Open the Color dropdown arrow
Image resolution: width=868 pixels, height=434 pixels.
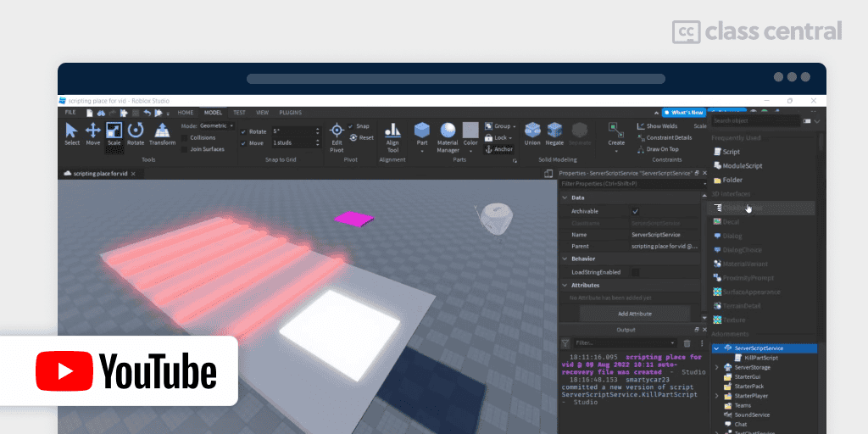470,151
